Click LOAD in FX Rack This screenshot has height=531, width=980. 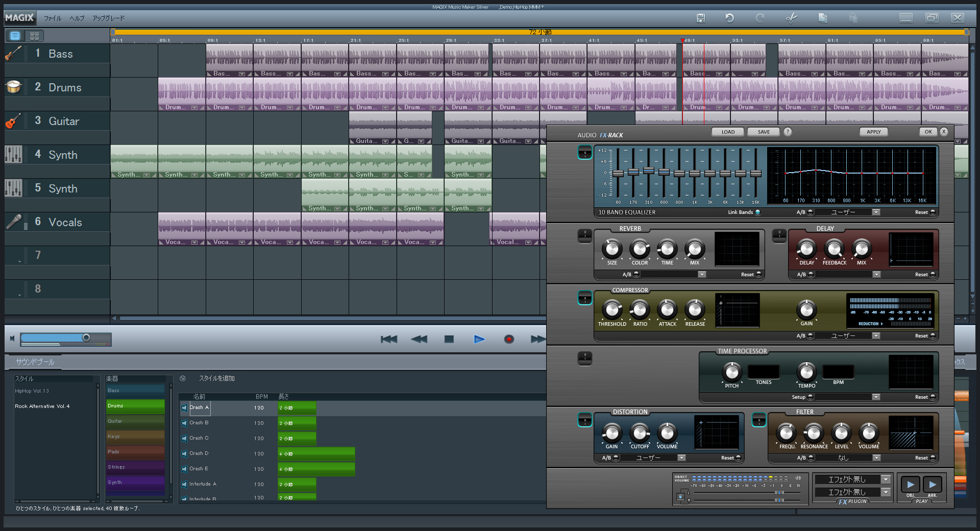(728, 132)
